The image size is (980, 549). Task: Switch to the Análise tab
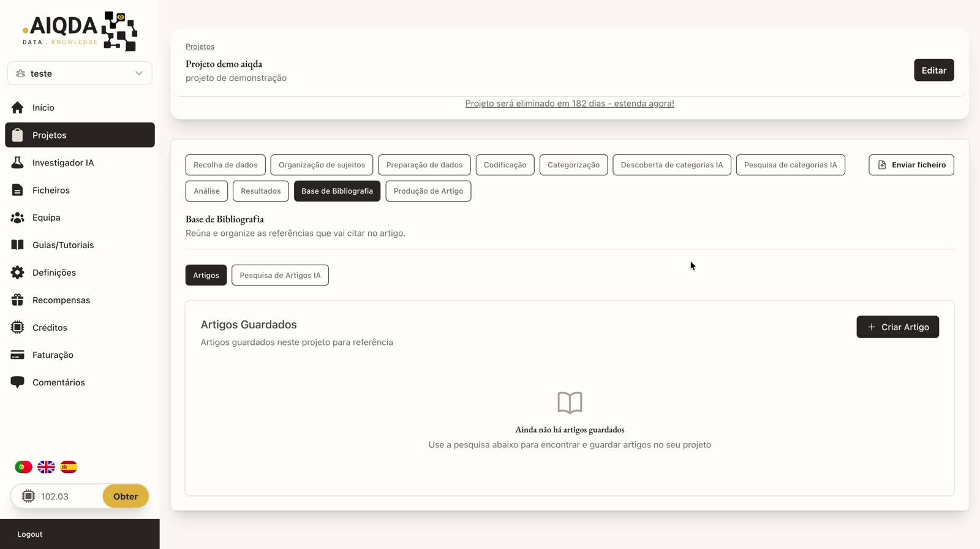(x=206, y=191)
